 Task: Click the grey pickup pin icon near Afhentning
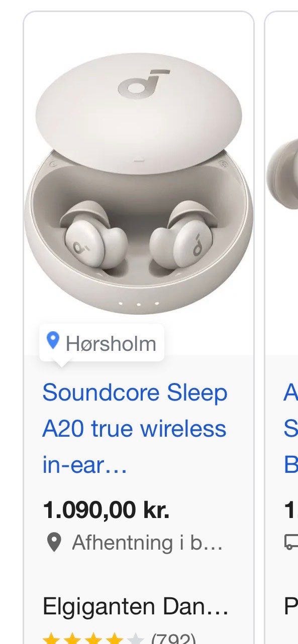tap(54, 542)
